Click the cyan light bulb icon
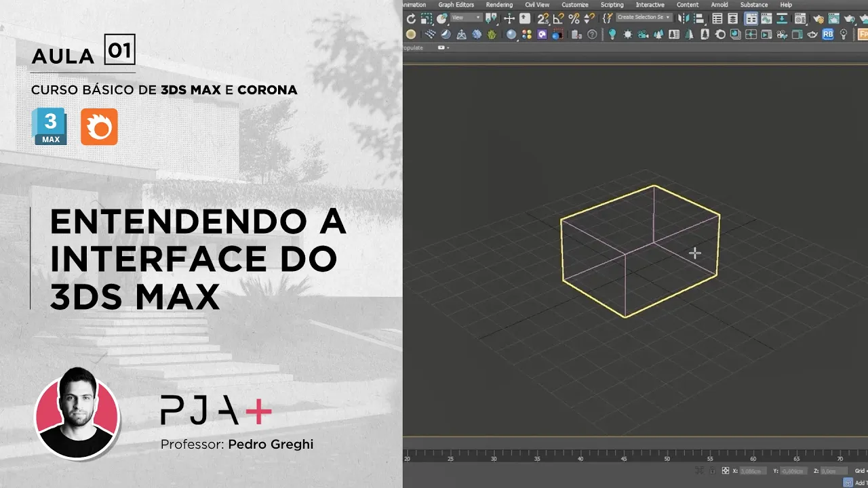The width and height of the screenshot is (868, 488). click(612, 35)
